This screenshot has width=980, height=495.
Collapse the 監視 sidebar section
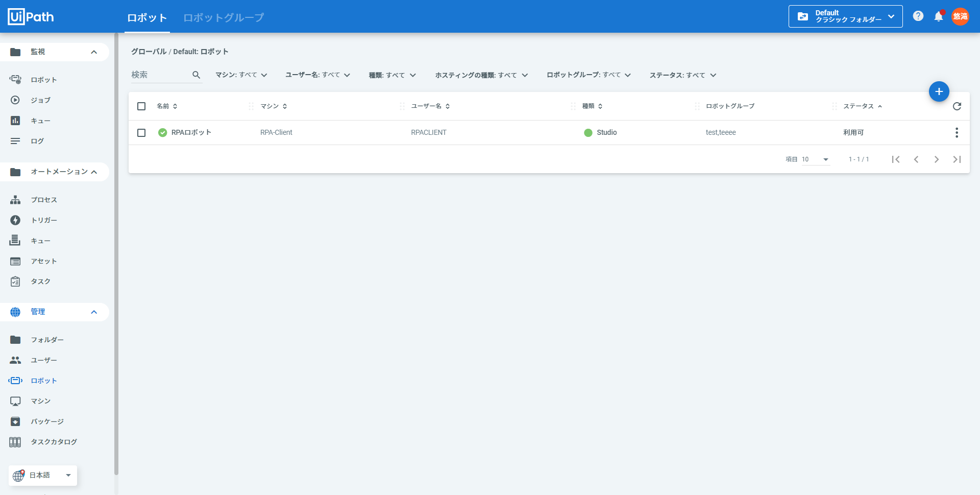tap(94, 52)
